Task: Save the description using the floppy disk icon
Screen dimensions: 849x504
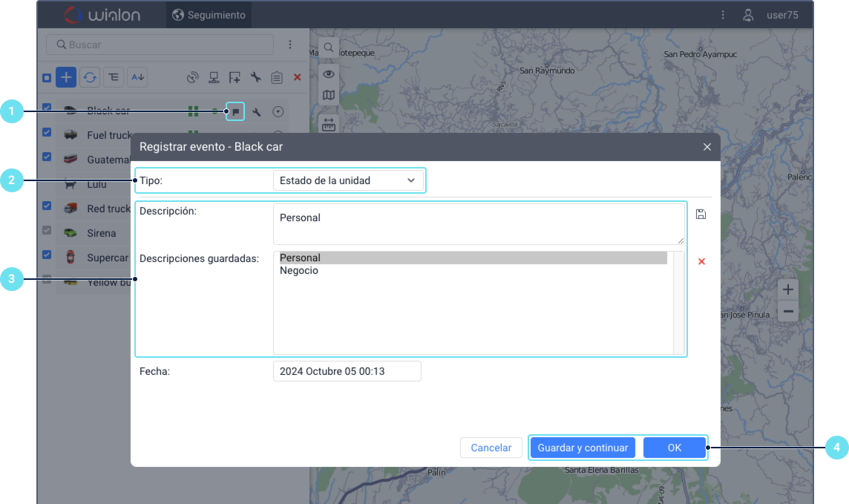Action: (x=701, y=215)
